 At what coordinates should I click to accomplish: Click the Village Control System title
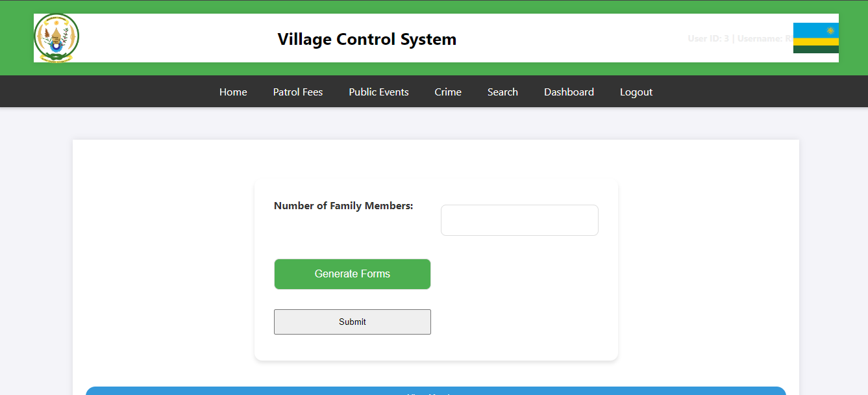(x=367, y=39)
